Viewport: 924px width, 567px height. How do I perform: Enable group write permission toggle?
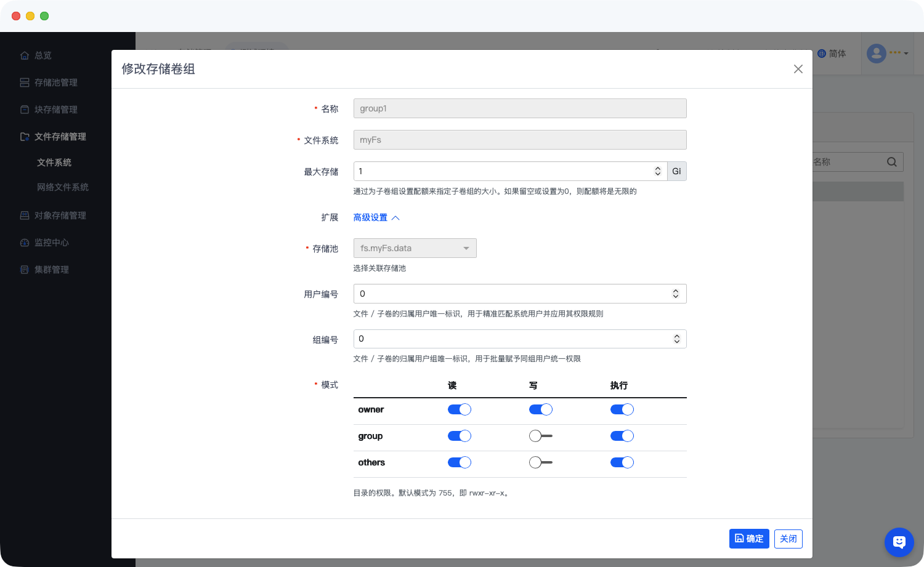pos(540,436)
